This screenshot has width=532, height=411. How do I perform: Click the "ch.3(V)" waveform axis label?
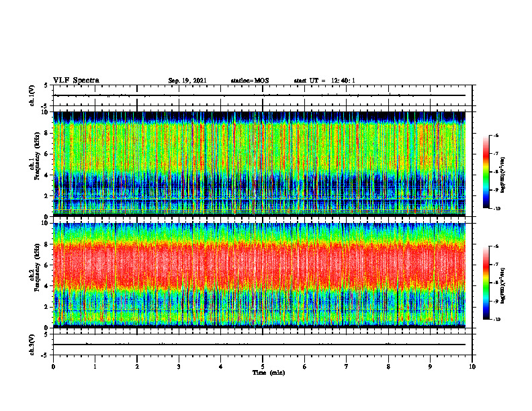[x=32, y=345]
